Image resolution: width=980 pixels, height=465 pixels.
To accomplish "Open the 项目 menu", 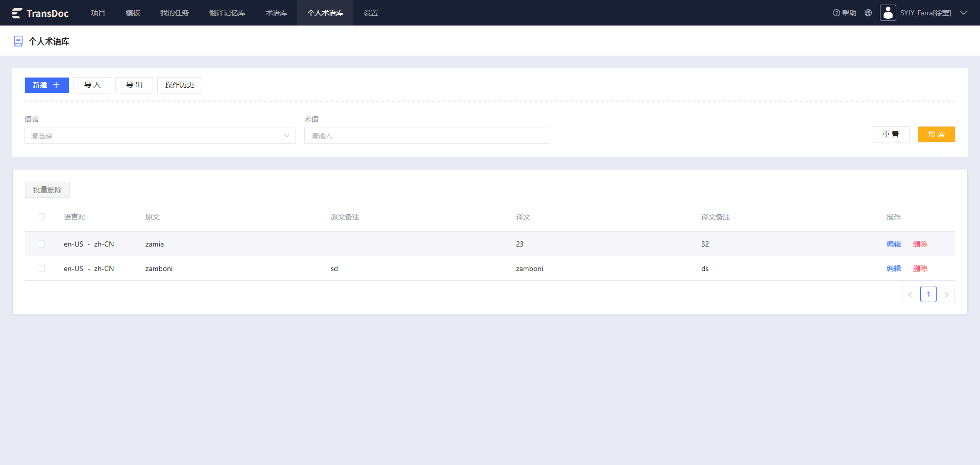I will tap(98, 13).
